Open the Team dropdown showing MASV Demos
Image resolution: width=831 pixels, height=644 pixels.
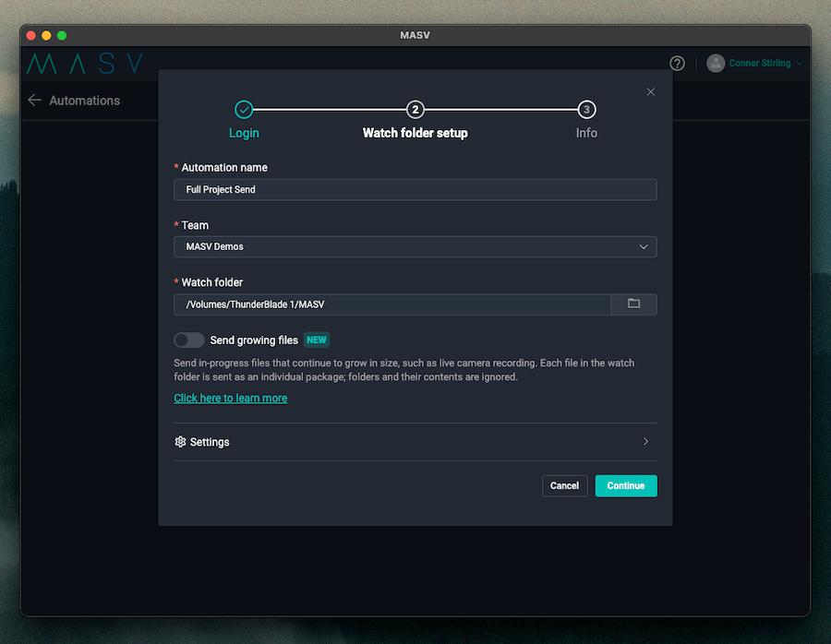[415, 246]
